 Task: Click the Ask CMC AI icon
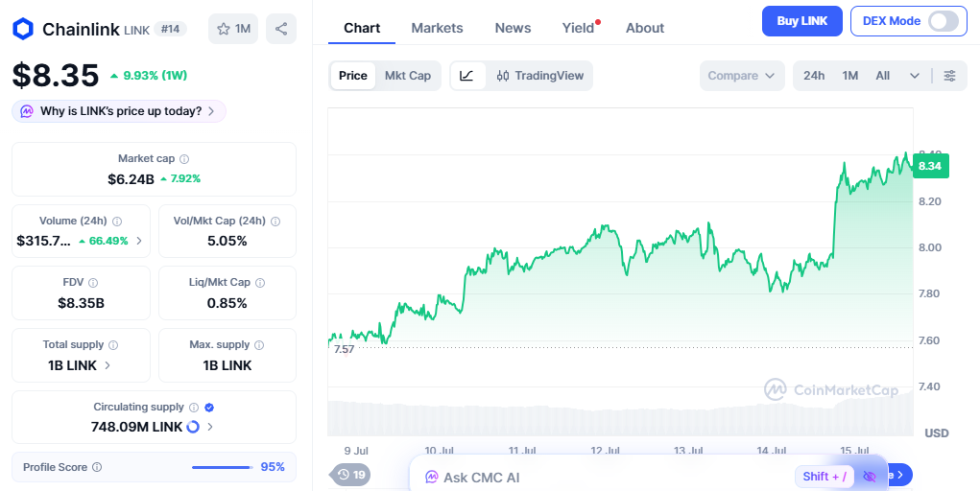(x=431, y=478)
